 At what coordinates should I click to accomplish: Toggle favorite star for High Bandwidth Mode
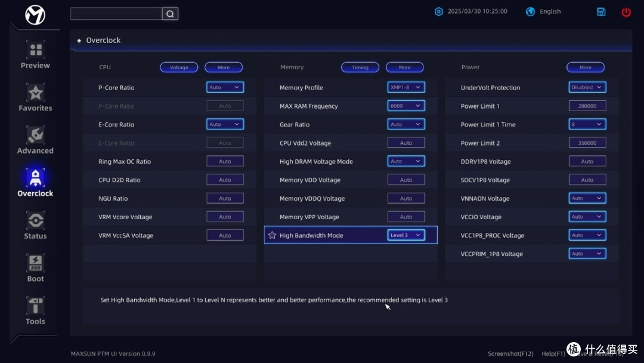click(272, 235)
